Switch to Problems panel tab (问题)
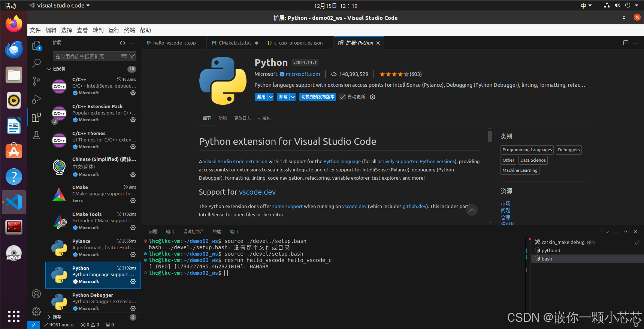Screen dimensions: 644x329 click(153, 232)
